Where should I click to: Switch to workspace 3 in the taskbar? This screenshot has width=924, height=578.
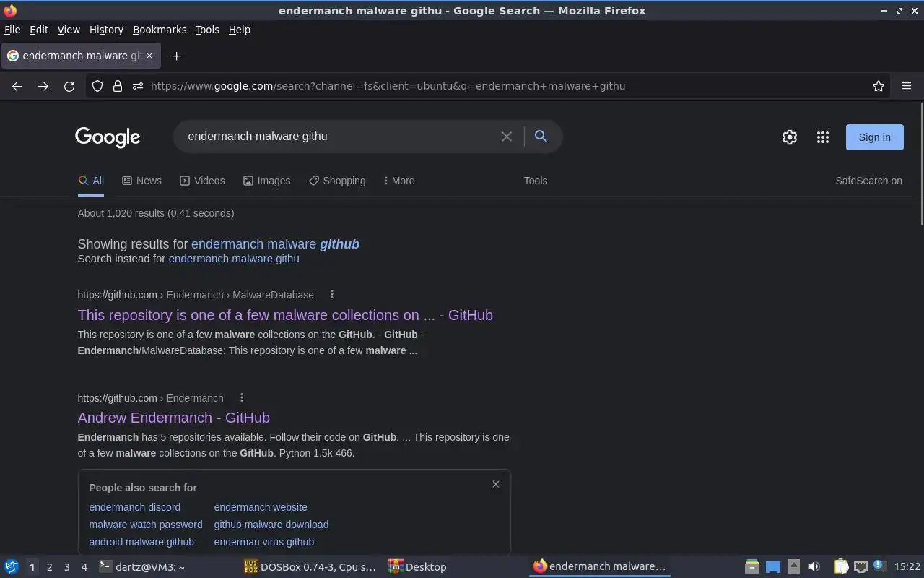click(66, 566)
